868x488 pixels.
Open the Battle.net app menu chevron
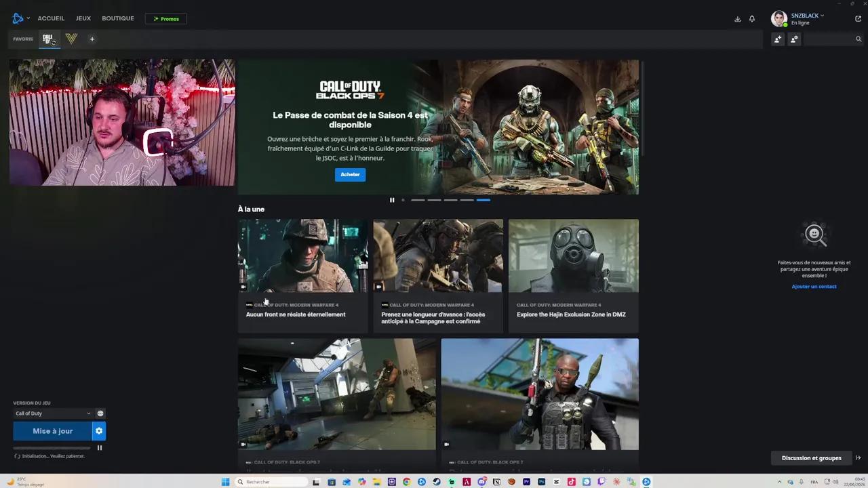tap(28, 18)
